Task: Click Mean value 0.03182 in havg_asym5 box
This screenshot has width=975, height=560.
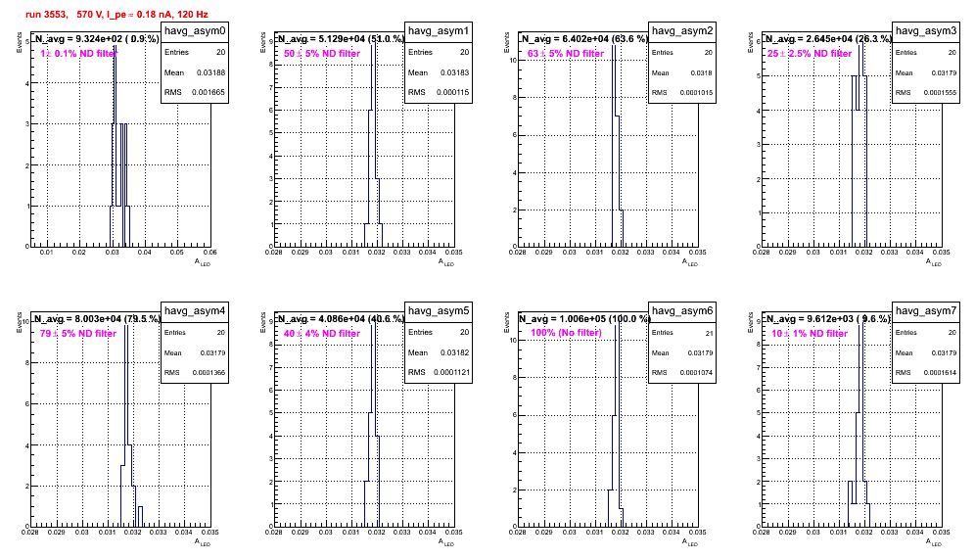Action: (x=454, y=352)
